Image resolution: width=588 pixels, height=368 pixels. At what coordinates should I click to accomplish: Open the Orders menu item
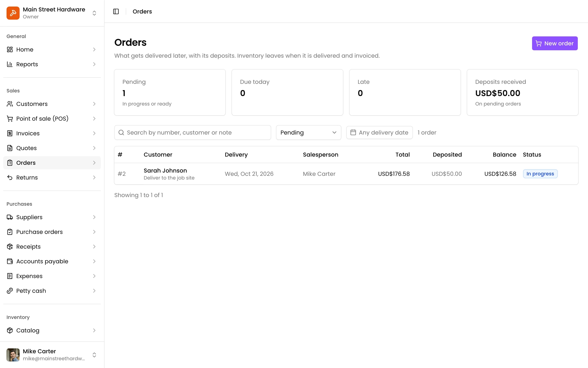click(52, 163)
